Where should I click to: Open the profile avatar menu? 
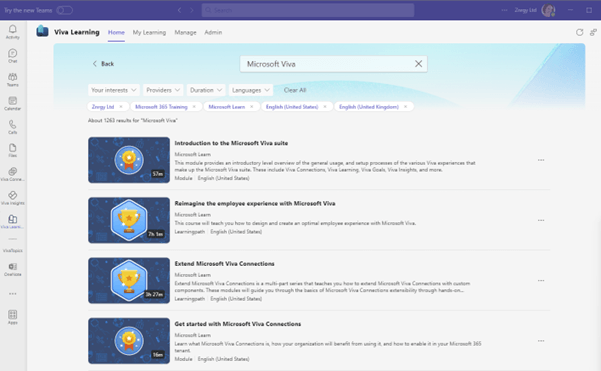pyautogui.click(x=548, y=10)
